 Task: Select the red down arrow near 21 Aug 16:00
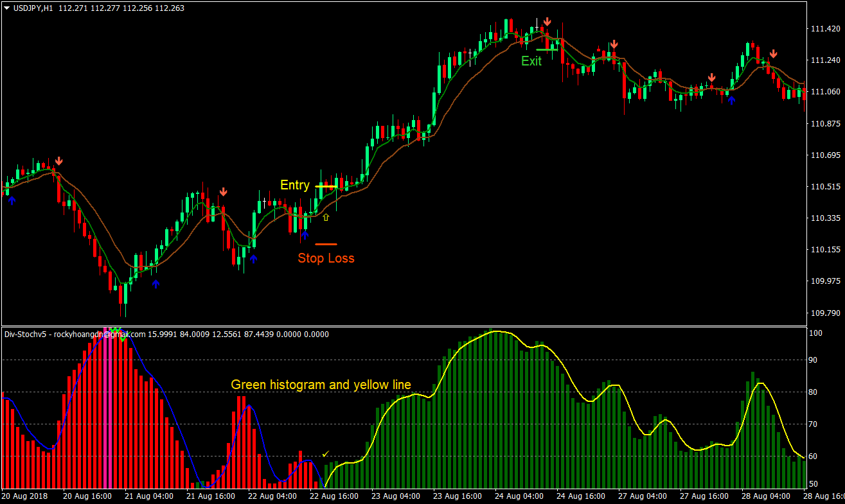(x=223, y=191)
